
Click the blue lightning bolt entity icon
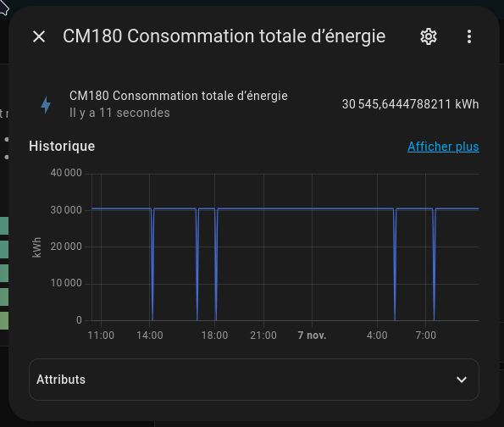tap(46, 105)
